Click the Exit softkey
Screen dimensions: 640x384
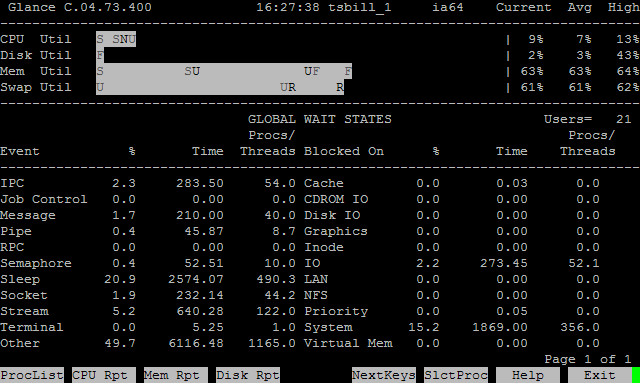point(600,375)
